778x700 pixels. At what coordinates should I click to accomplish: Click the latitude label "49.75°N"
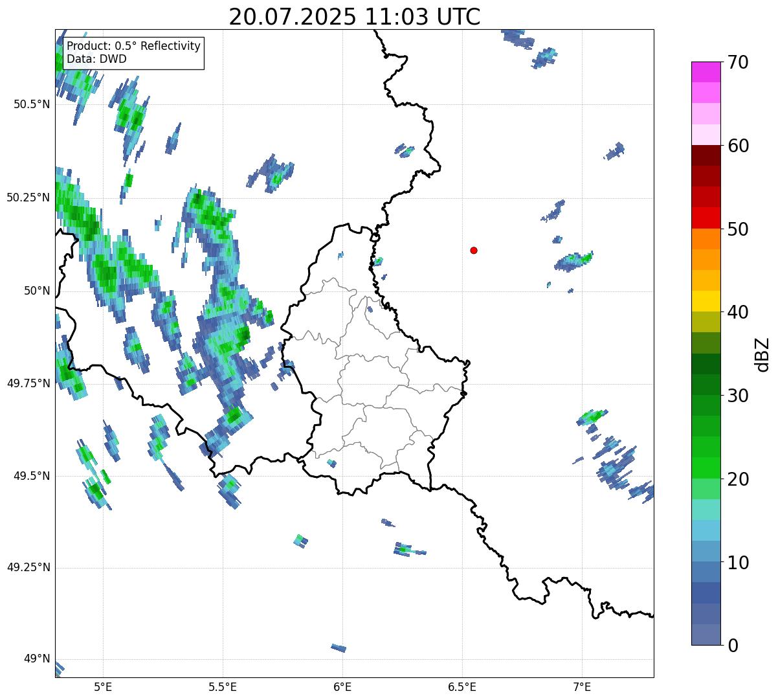(28, 383)
